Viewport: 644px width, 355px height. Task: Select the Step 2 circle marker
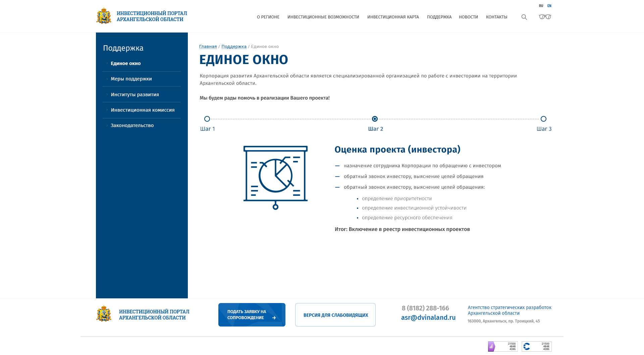click(x=375, y=119)
